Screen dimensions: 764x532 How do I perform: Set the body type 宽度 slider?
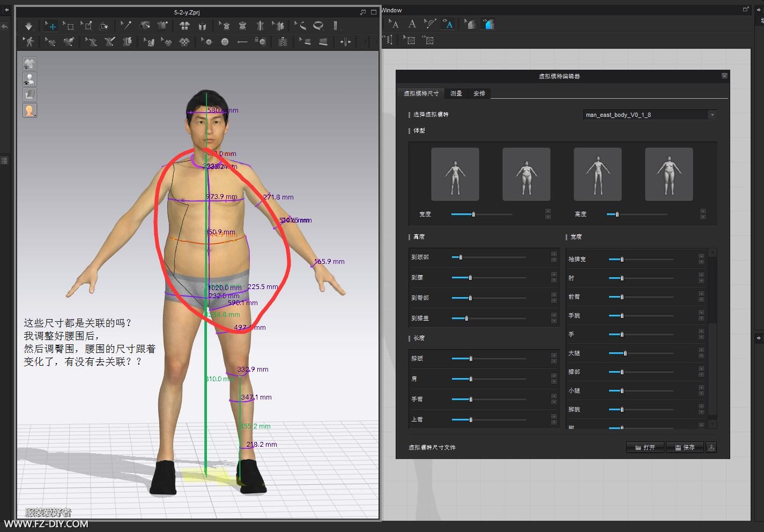click(481, 215)
